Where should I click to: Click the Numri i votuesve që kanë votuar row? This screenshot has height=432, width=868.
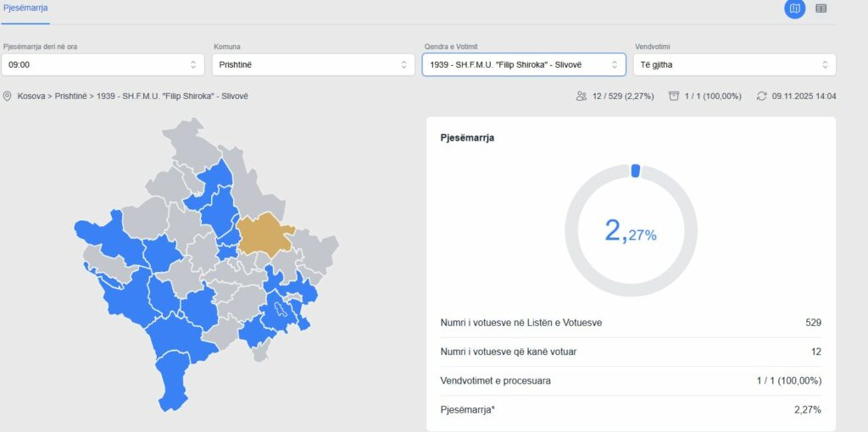631,352
